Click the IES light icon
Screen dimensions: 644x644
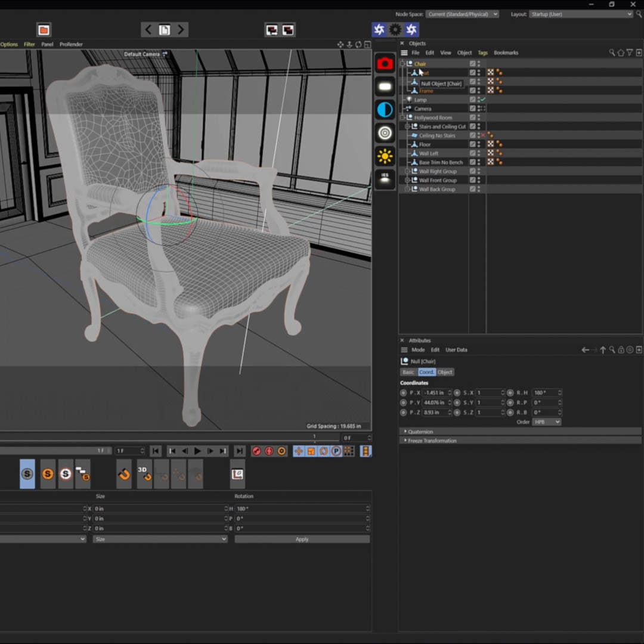coord(385,179)
